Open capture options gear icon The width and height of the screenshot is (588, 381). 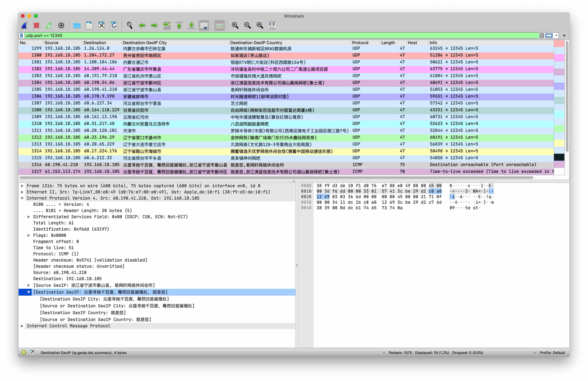pos(61,25)
